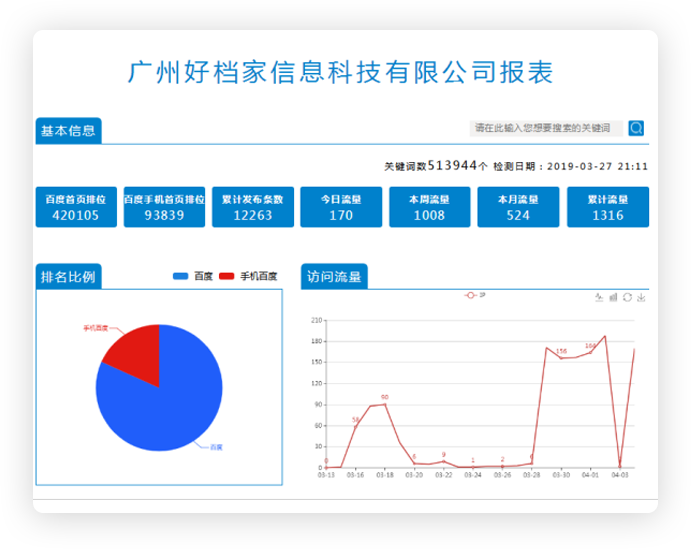Click the 累计发布条数 12263 card
This screenshot has width=691, height=549.
point(253,207)
